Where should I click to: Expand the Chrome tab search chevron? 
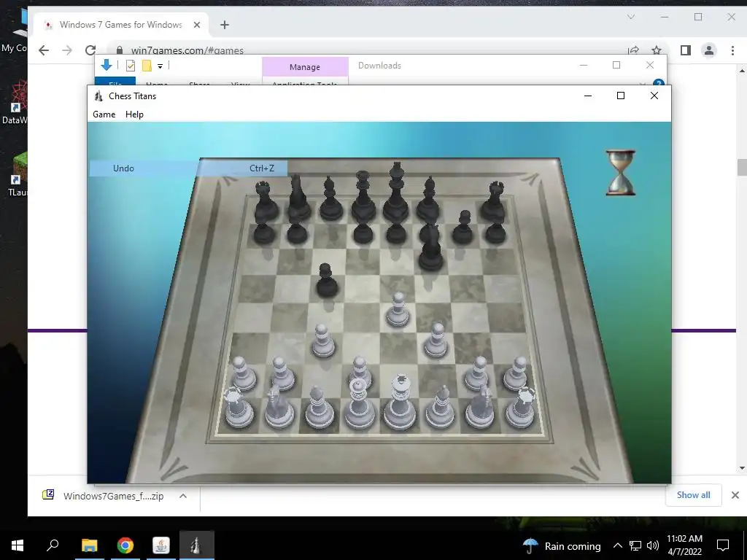click(x=631, y=17)
